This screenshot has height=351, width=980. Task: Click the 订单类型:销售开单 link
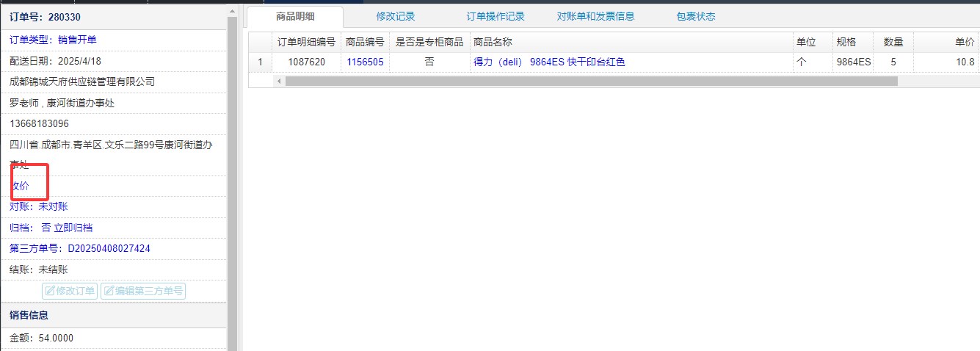pyautogui.click(x=53, y=40)
